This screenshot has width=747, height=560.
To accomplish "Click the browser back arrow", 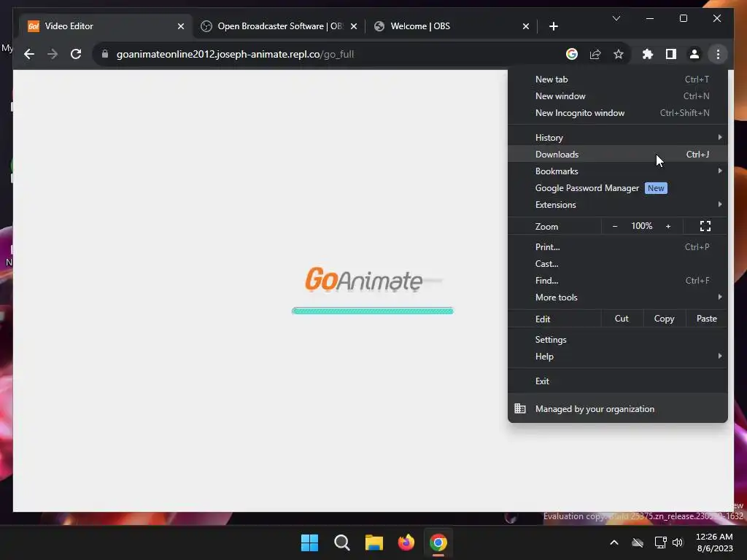I will coord(29,54).
